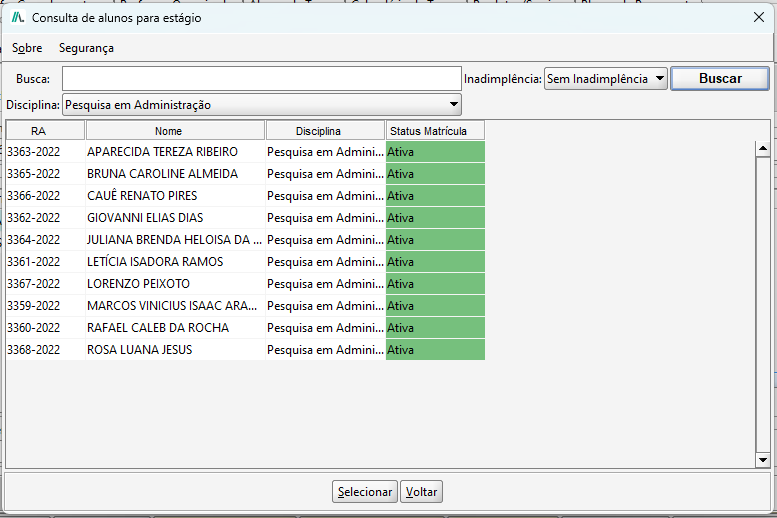Viewport: 777px width, 518px height.
Task: Click RA cell 3362-2022
Action: point(46,218)
